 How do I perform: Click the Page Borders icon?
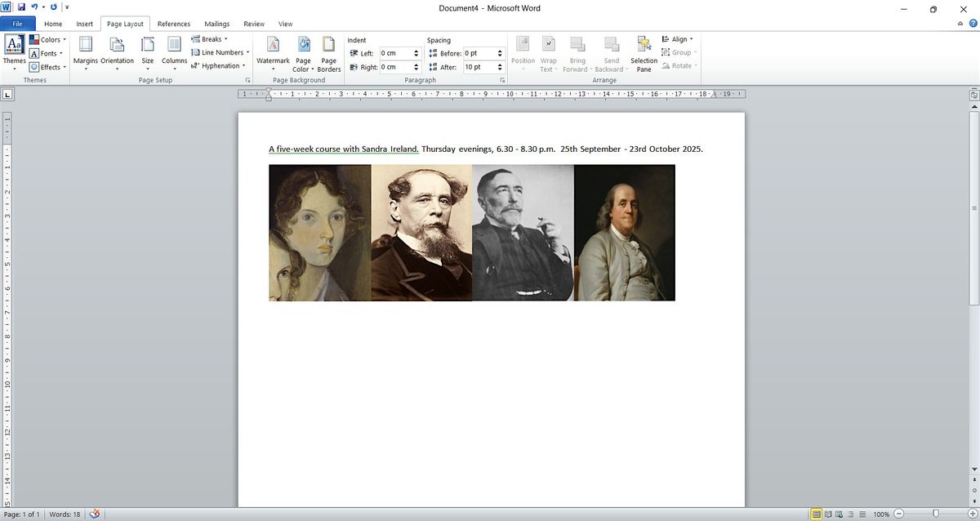[x=328, y=53]
